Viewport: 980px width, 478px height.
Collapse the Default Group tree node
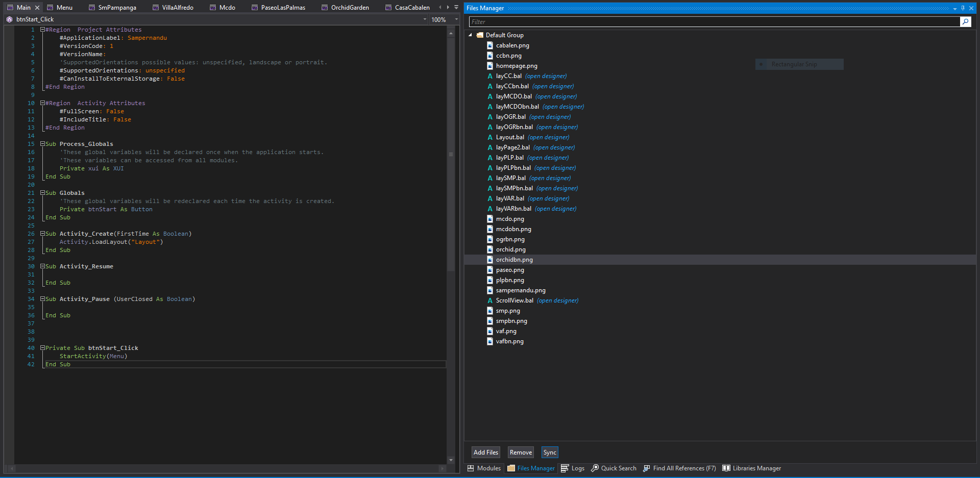click(470, 35)
